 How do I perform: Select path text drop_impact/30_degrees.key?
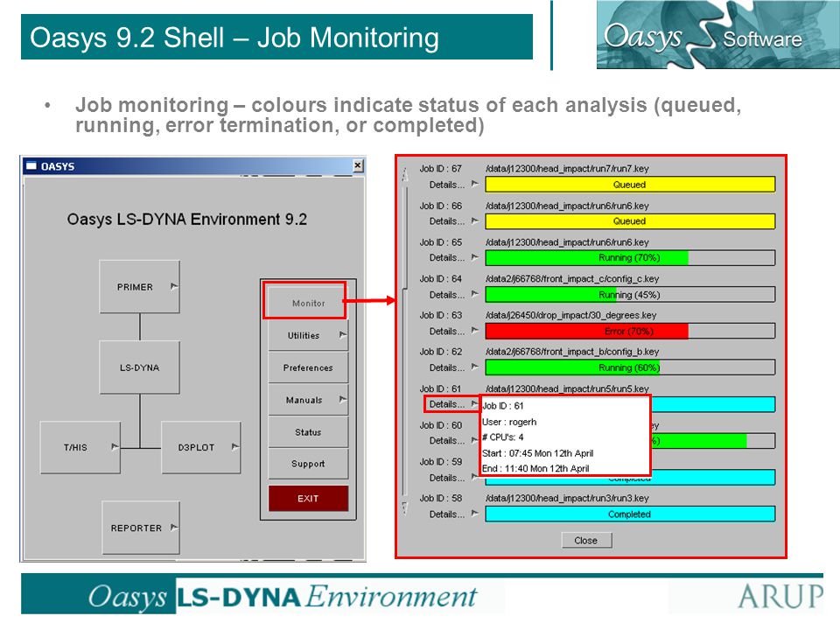tap(596, 315)
